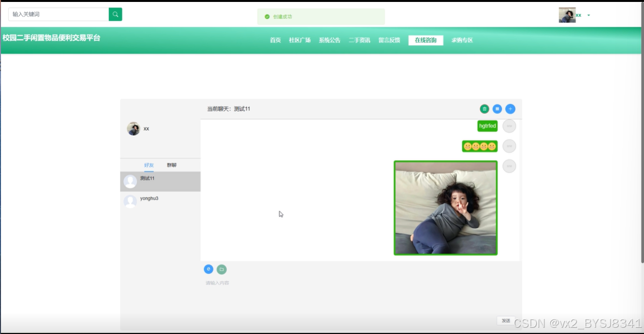Click the green folder upload icon
This screenshot has width=644, height=334.
point(222,269)
